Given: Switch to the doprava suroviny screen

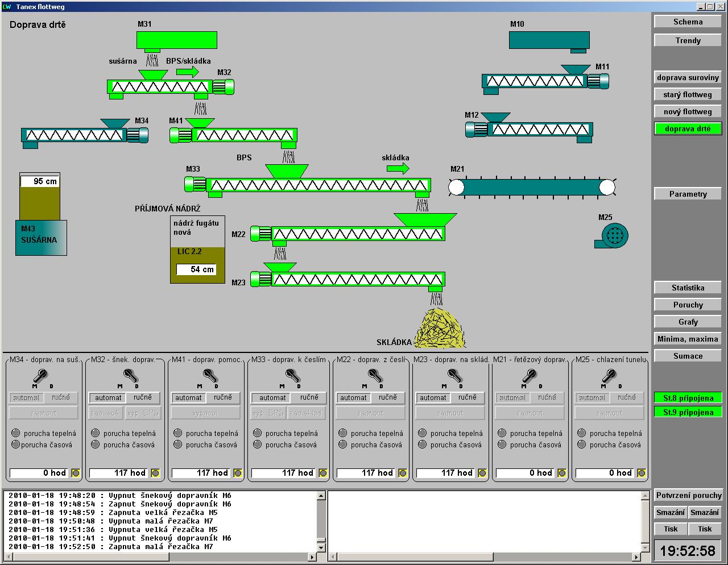Looking at the screenshot, I should point(688,77).
